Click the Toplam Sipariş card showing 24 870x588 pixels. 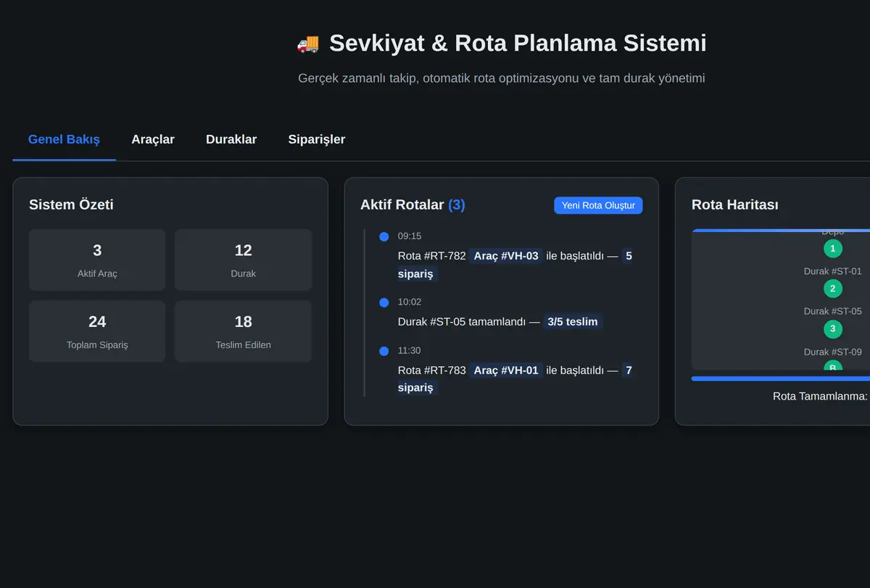coord(97,331)
